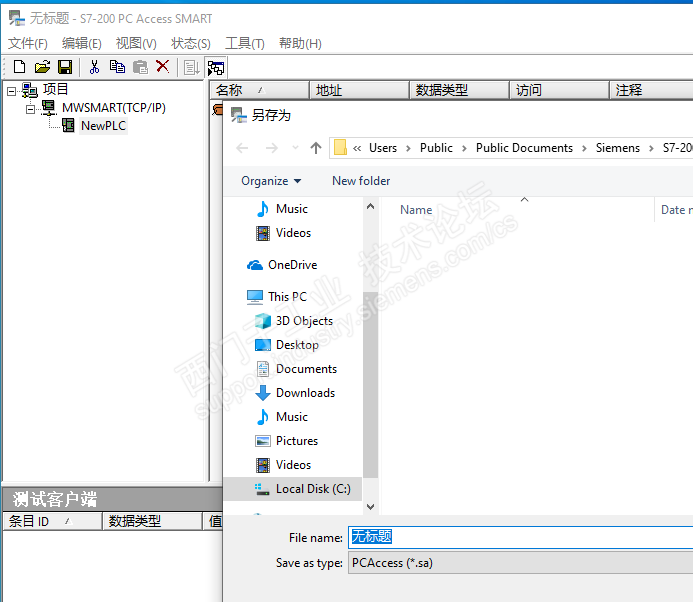Viewport: 693px width, 602px height.
Task: Open the 工具(T) menu
Action: point(245,43)
